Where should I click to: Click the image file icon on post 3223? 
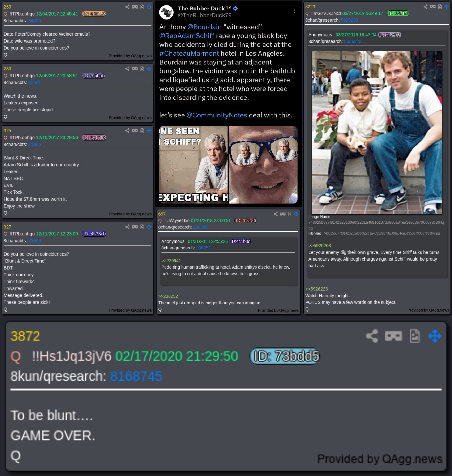coord(440,7)
